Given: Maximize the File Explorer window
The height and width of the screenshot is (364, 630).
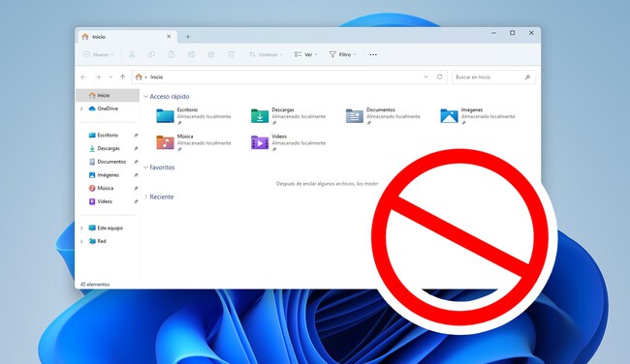Looking at the screenshot, I should (513, 33).
